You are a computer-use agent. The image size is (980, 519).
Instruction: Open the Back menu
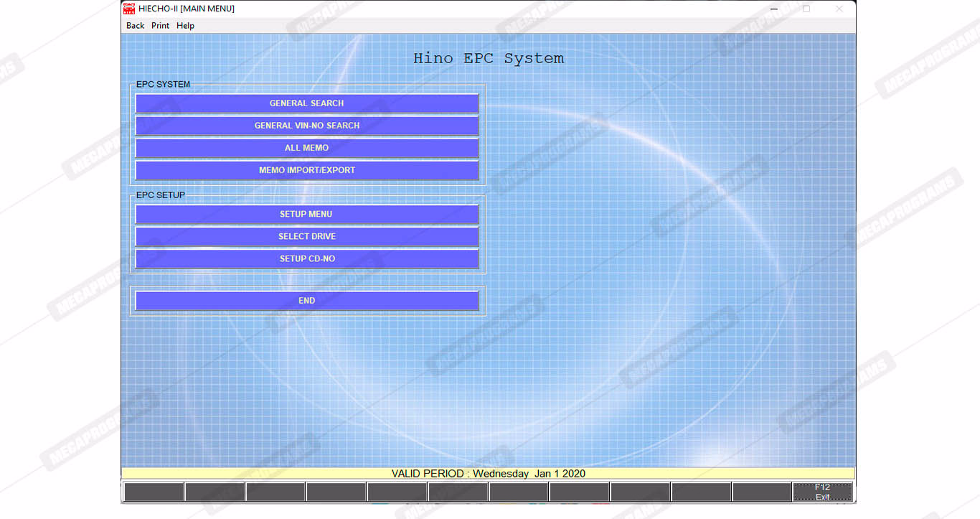[x=135, y=26]
